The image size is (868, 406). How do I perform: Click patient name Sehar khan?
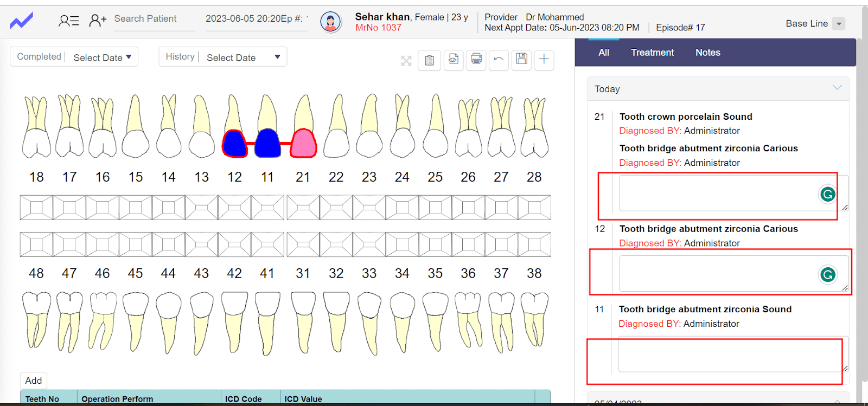[382, 17]
